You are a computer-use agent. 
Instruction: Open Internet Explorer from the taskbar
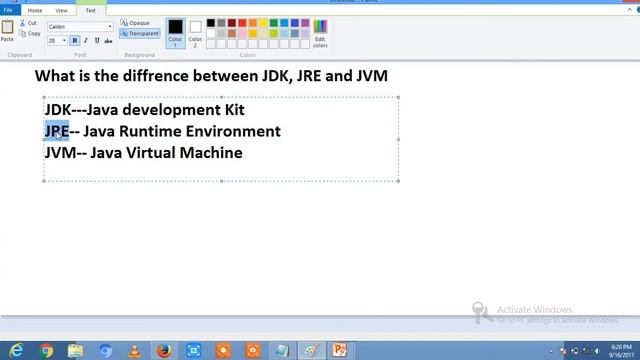click(16, 351)
